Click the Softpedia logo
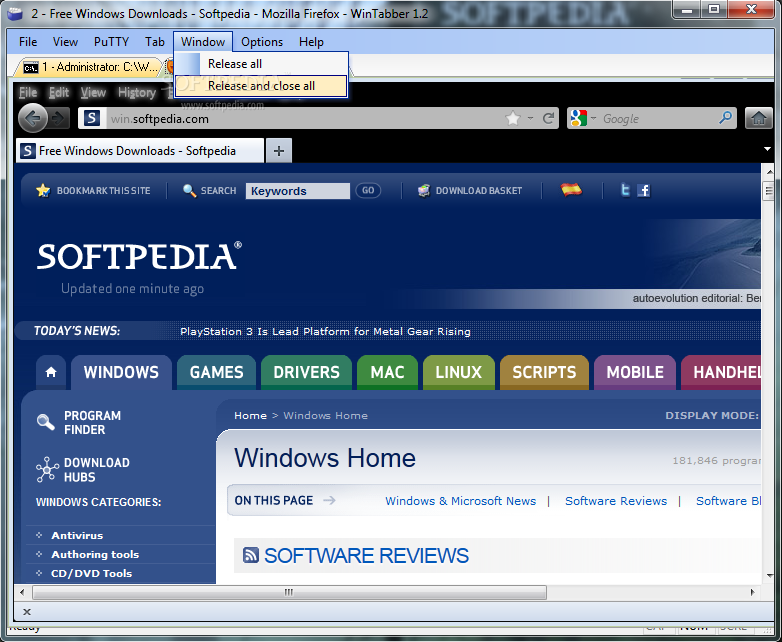The width and height of the screenshot is (782, 642). [140, 256]
